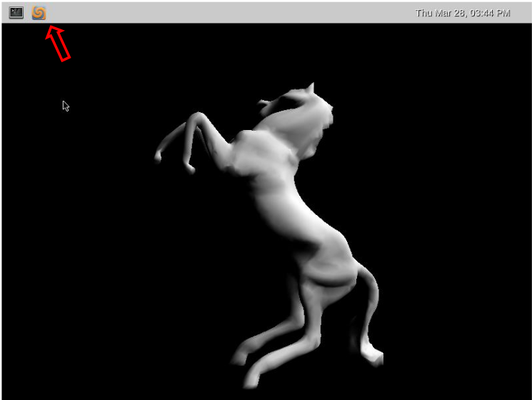Select the horse's pointed ear
Screen dimensions: 532x400
coord(310,88)
